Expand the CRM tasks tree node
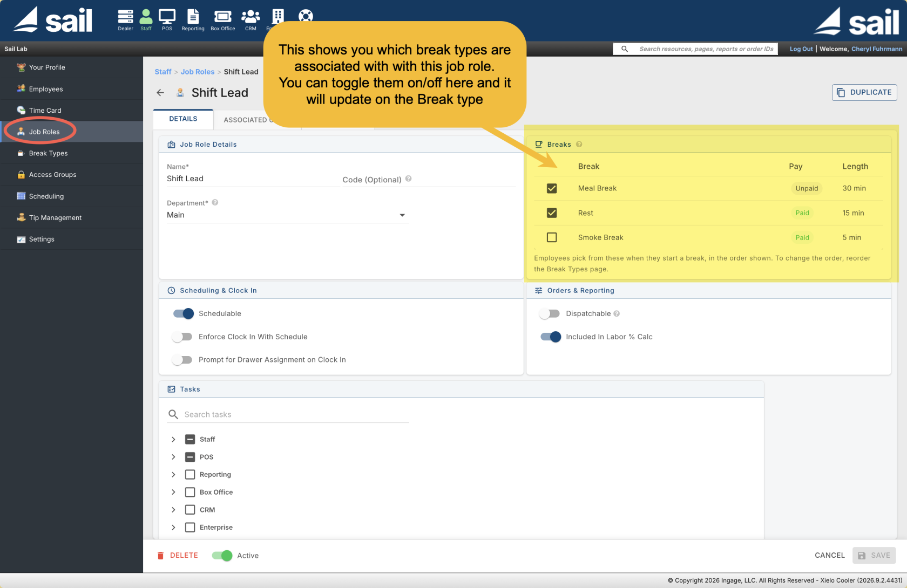Image resolution: width=907 pixels, height=588 pixels. pos(173,510)
